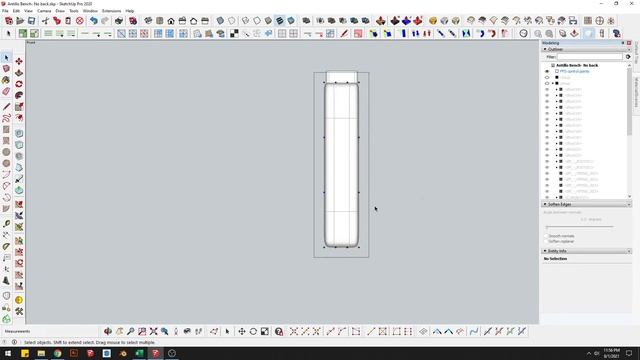Click the checkerboard icon in second toolbar
The image size is (640, 360).
coord(234,33)
